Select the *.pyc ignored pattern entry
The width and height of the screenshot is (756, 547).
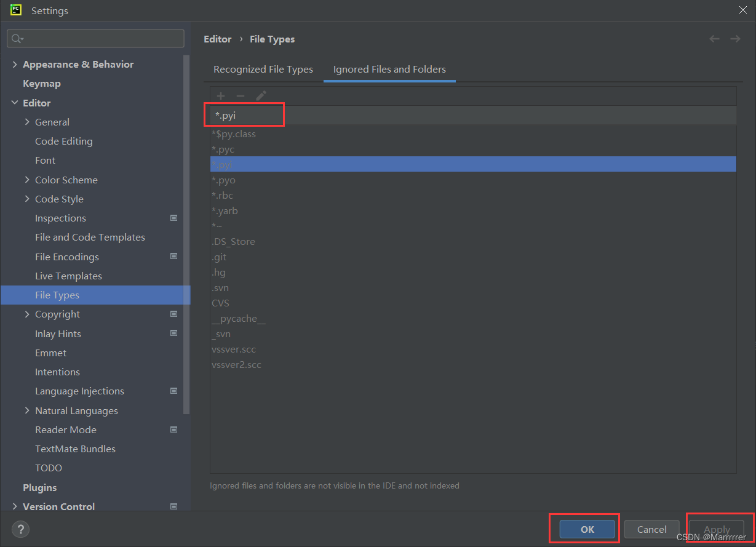pyautogui.click(x=223, y=149)
